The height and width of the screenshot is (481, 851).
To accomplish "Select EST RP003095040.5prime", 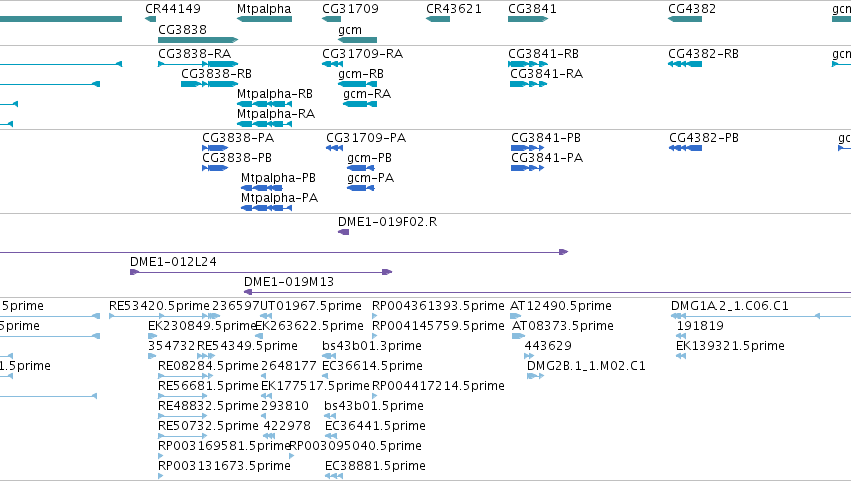I will tap(355, 447).
